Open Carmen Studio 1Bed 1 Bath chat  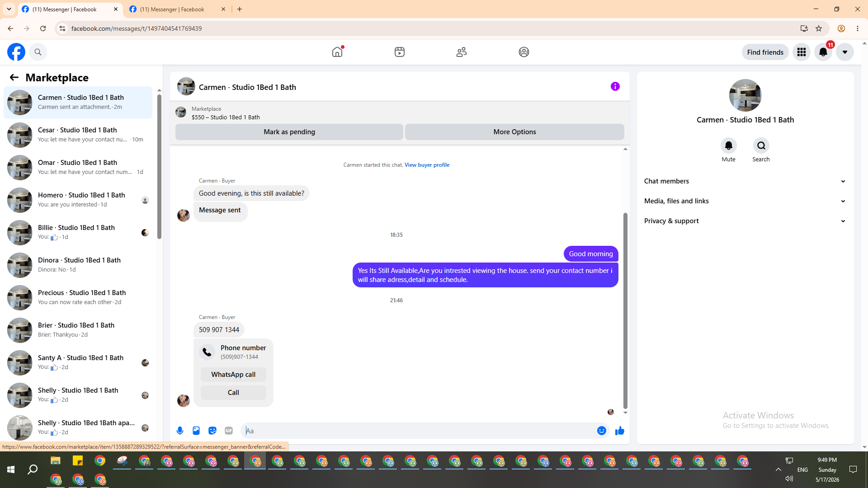point(78,103)
